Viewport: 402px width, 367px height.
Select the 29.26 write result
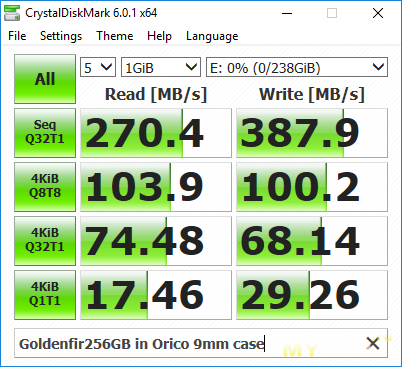[x=312, y=295]
